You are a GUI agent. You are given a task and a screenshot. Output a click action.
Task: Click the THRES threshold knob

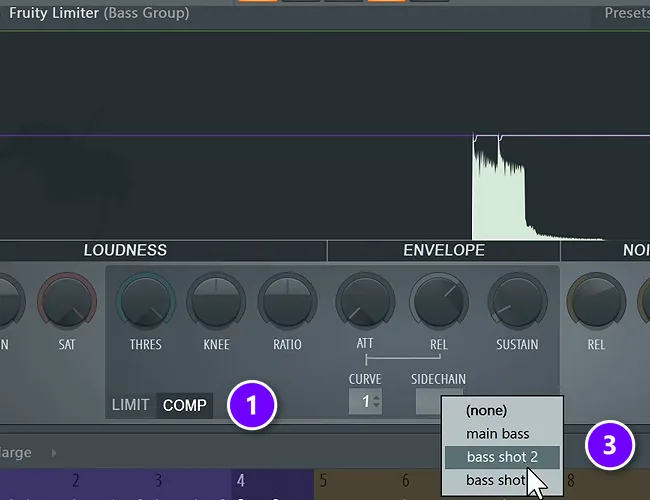[x=146, y=301]
